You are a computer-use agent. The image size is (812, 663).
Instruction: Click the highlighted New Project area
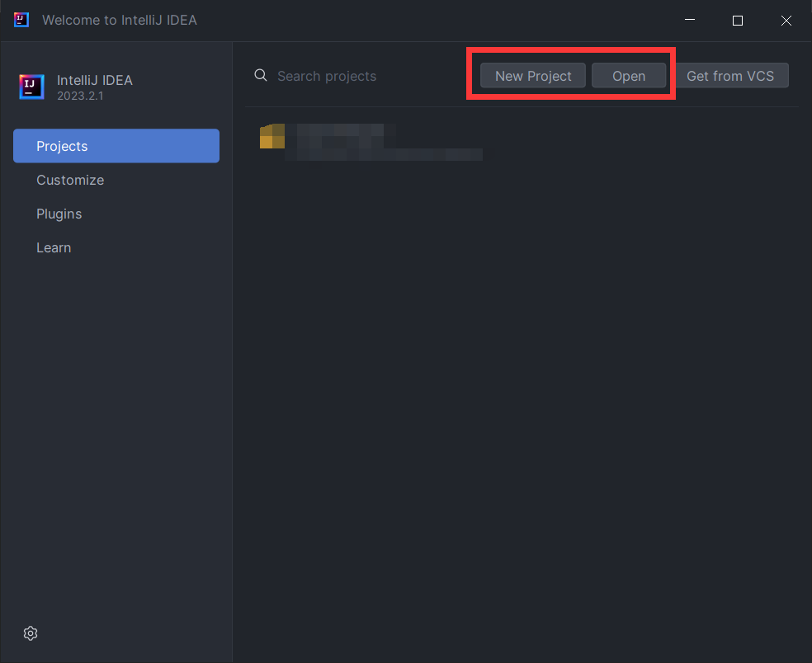click(532, 75)
